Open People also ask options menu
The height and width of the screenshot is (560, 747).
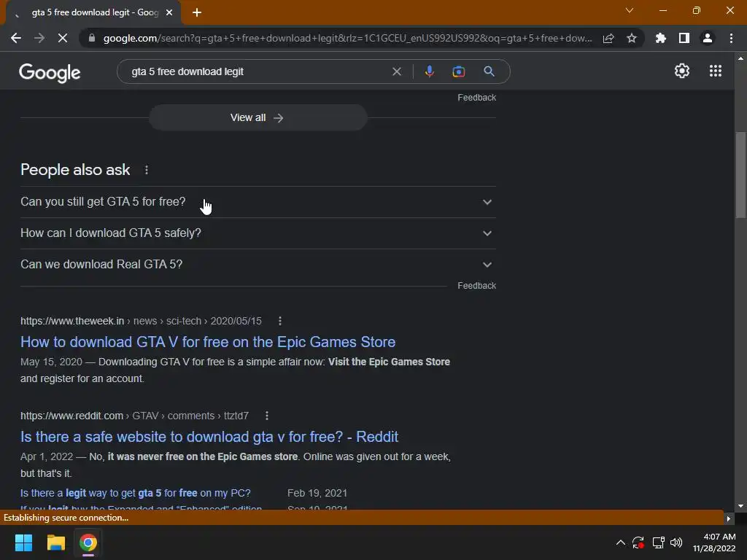(x=146, y=170)
